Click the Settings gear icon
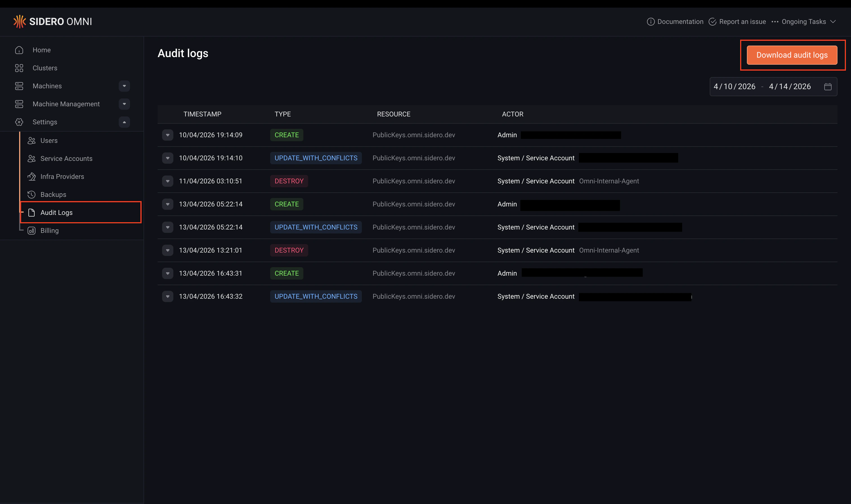Viewport: 851px width, 504px height. (19, 122)
